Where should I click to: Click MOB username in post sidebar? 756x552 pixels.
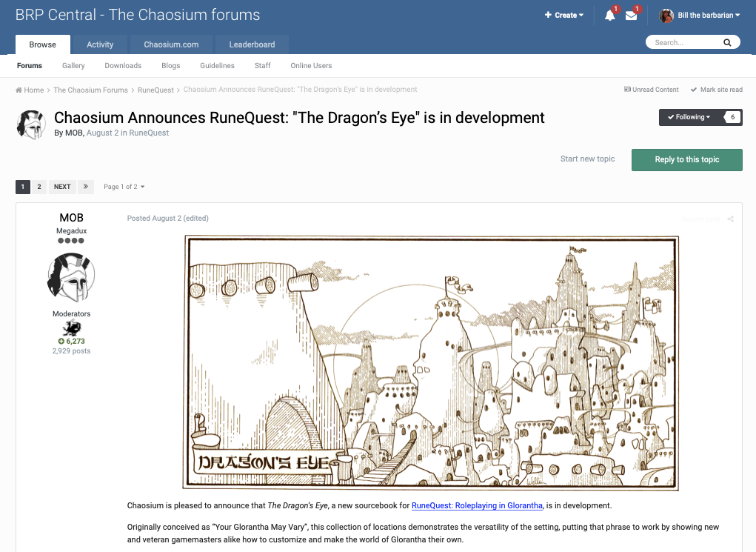(71, 218)
